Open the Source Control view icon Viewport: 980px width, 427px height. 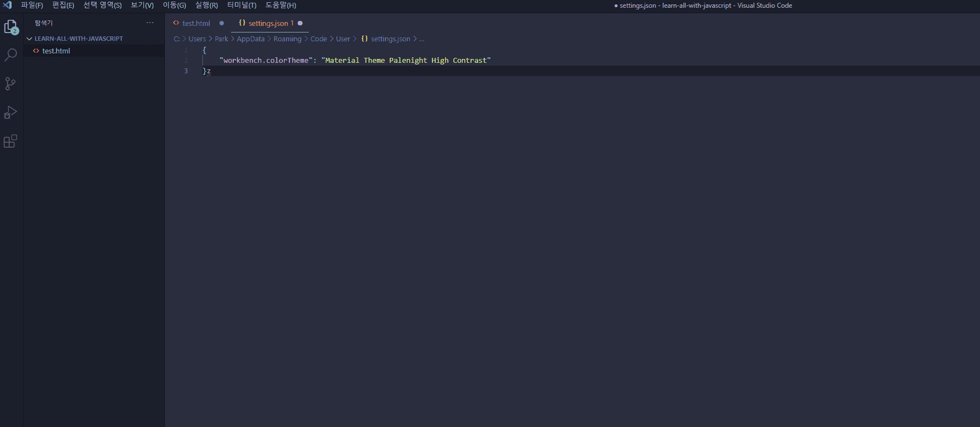10,84
